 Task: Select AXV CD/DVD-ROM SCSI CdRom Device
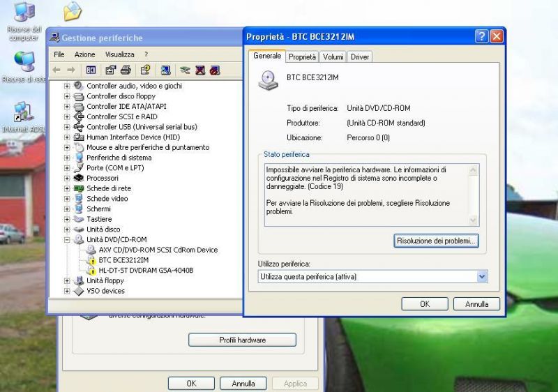pyautogui.click(x=158, y=250)
